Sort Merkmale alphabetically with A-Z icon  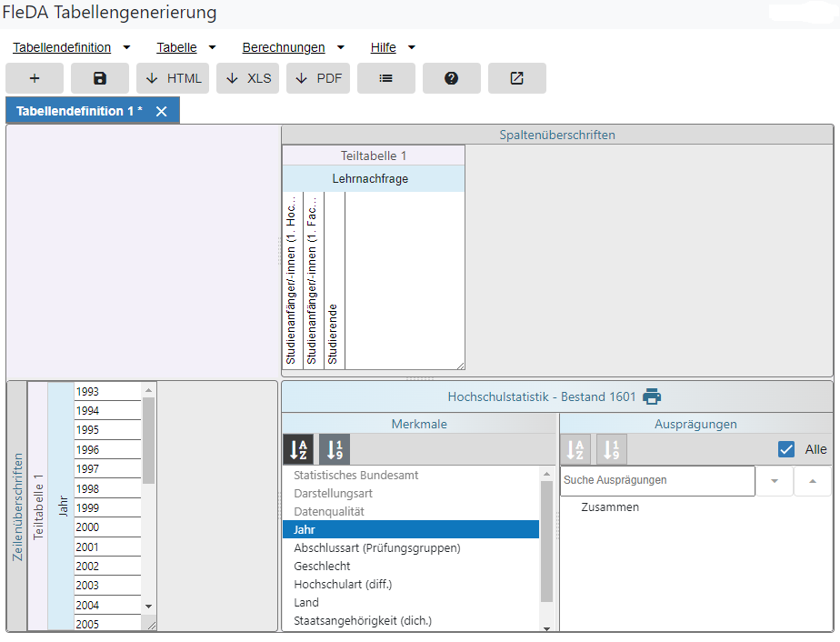tap(297, 449)
